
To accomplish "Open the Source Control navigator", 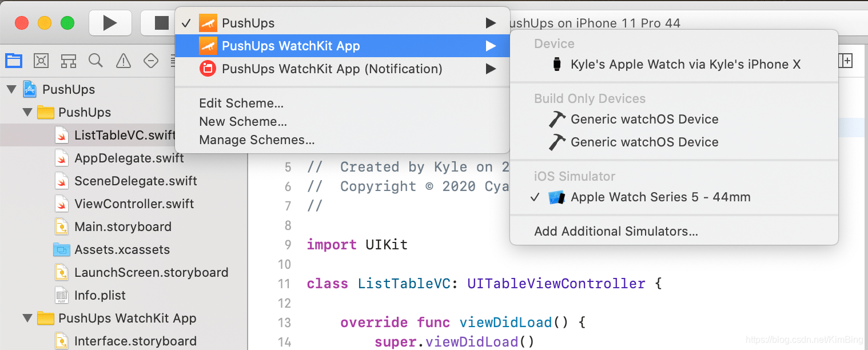I will tap(41, 61).
